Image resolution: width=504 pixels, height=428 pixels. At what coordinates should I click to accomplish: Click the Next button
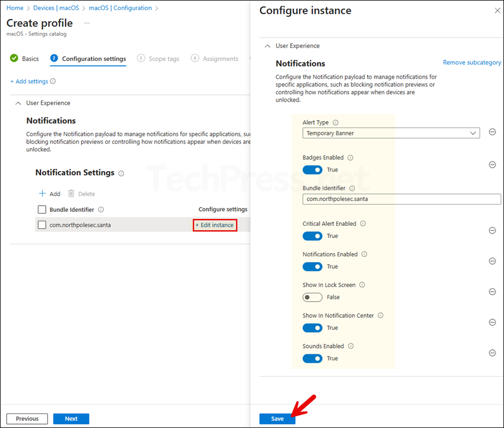pos(71,419)
